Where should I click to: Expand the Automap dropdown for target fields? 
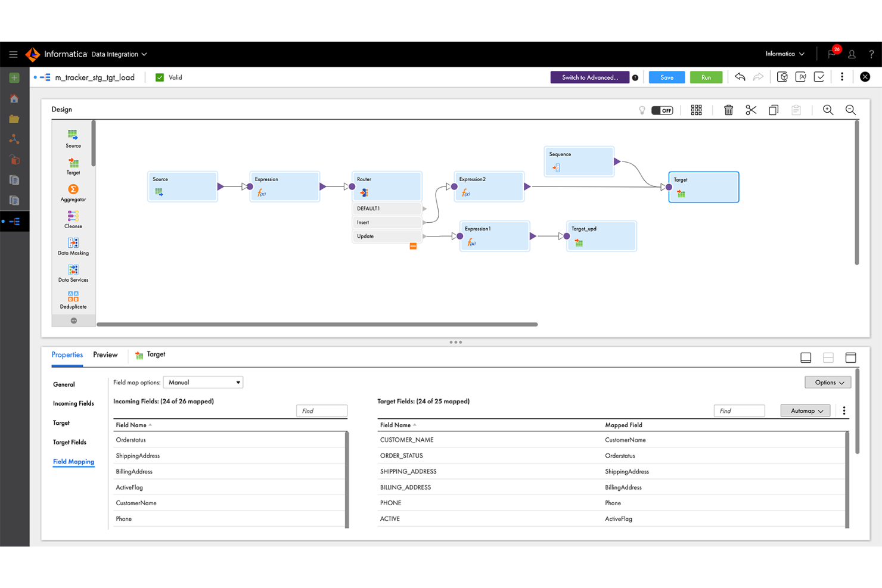805,410
